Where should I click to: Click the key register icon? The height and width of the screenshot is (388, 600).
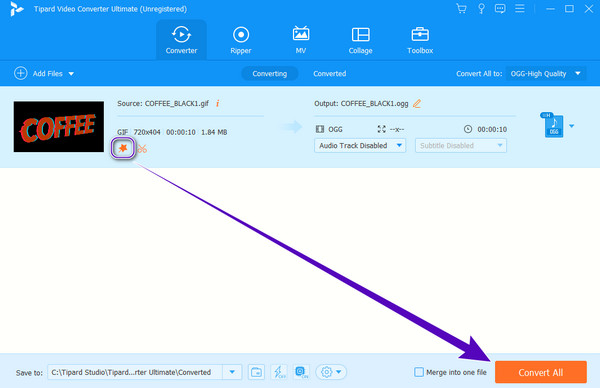point(481,8)
